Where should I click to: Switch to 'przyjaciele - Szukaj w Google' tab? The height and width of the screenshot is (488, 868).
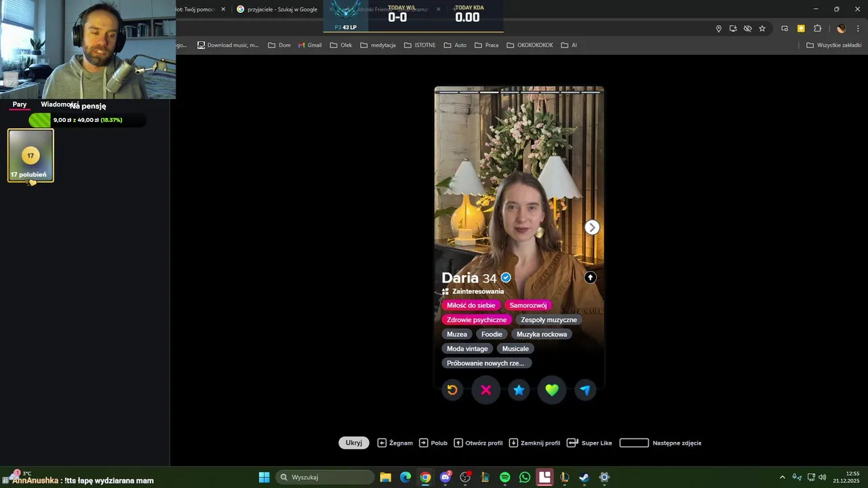277,9
